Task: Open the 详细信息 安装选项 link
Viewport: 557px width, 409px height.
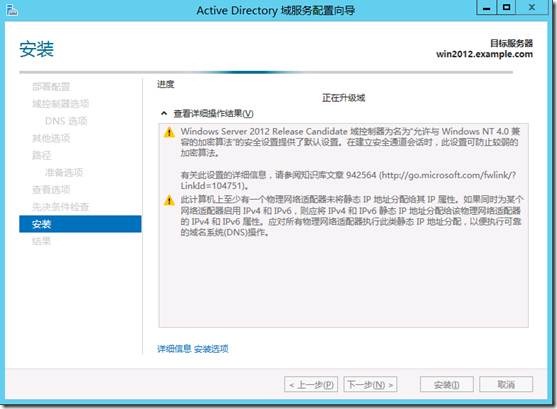Action: tap(193, 349)
